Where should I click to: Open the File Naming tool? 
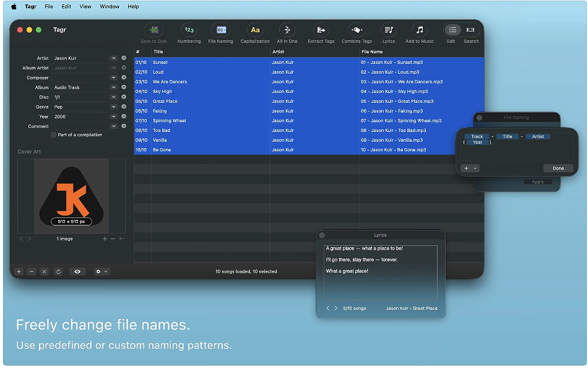pos(221,30)
